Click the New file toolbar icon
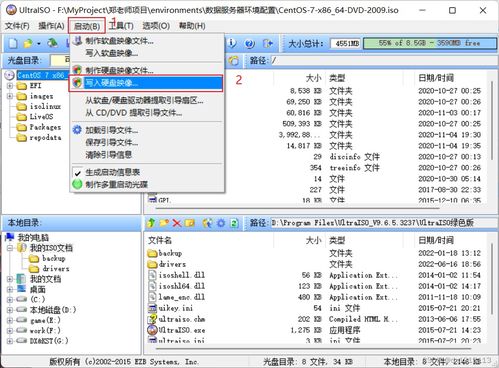 tap(13, 43)
